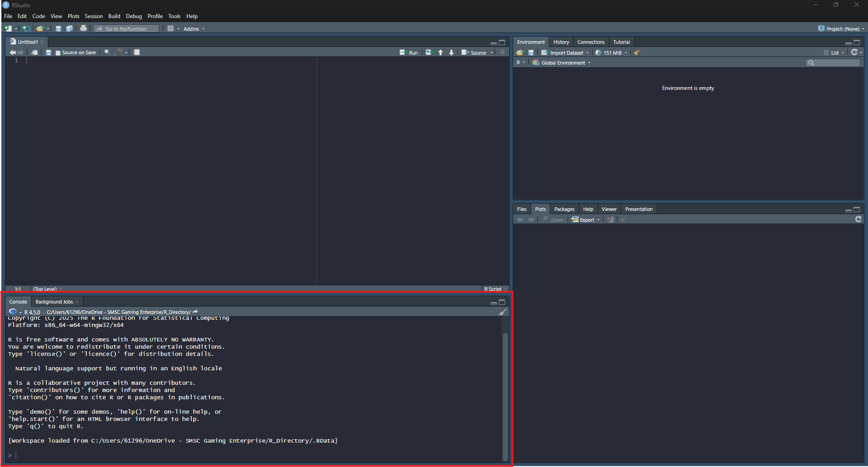Open the R Script file type dropdown

point(495,289)
